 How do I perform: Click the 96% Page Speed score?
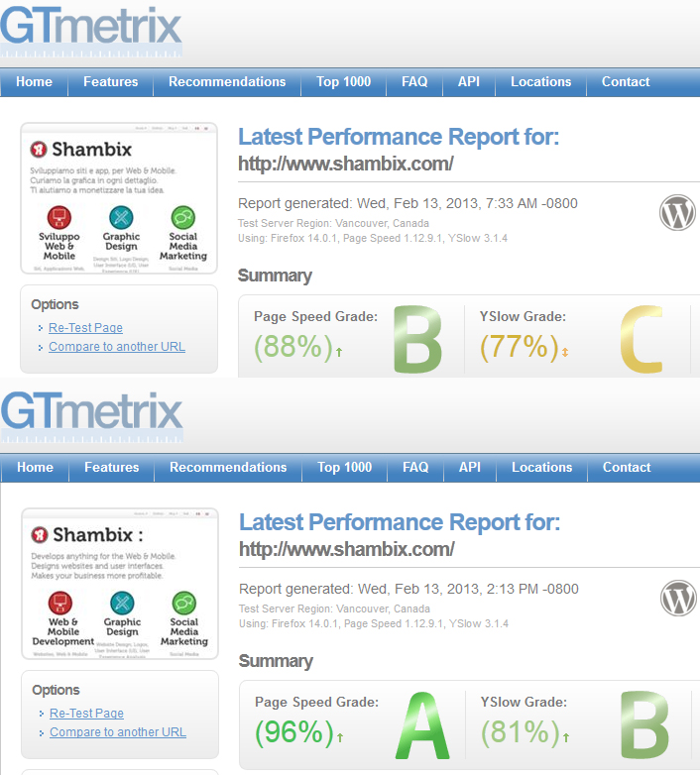(x=294, y=732)
